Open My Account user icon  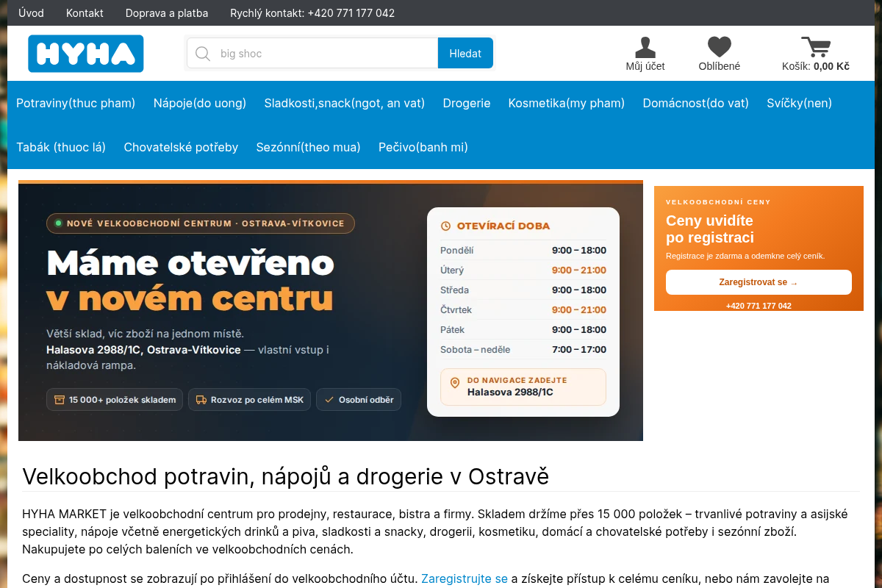tap(645, 47)
